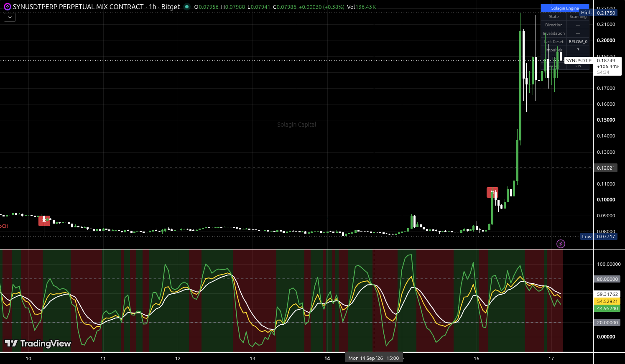Click the Low 0.07717 price label
The width and height of the screenshot is (625, 364).
click(599, 237)
